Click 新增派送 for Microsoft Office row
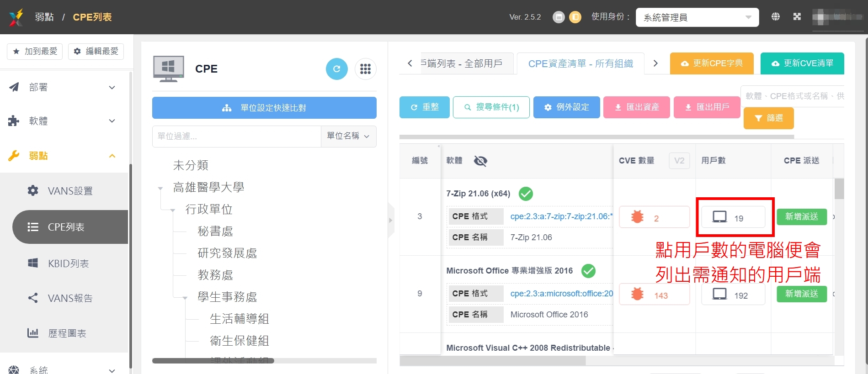 coord(802,294)
